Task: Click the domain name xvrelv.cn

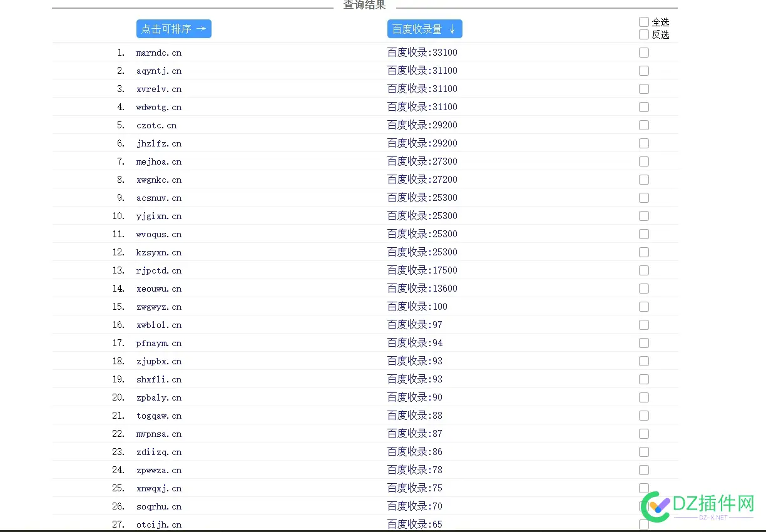Action: pyautogui.click(x=159, y=89)
